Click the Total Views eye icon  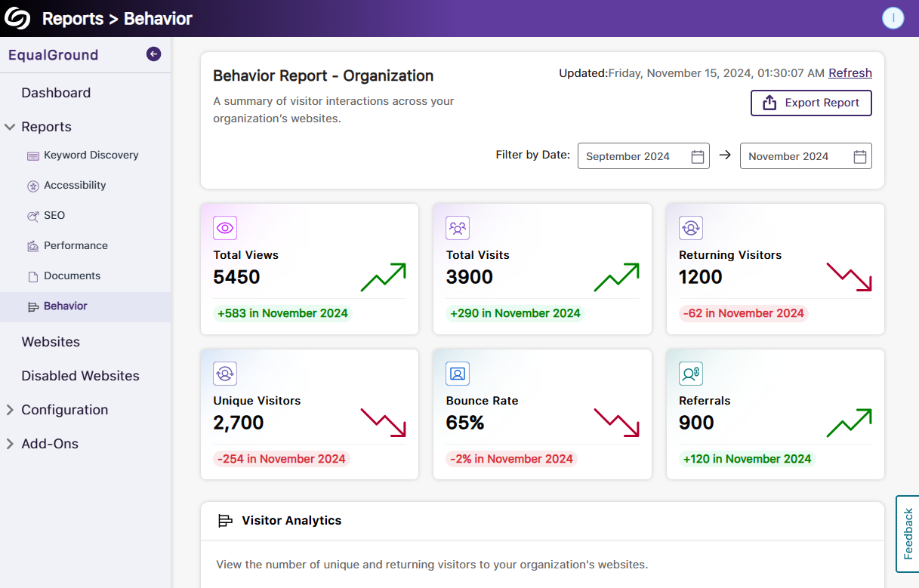coord(225,227)
